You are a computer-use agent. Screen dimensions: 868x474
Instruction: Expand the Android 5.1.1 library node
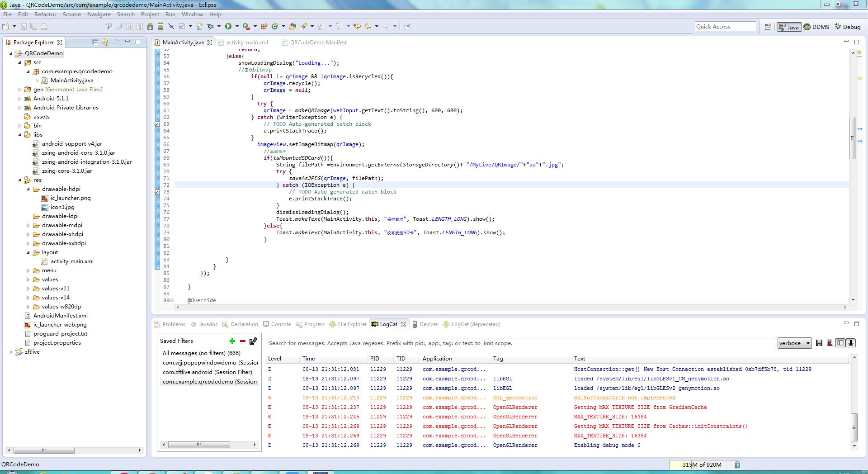tap(19, 99)
